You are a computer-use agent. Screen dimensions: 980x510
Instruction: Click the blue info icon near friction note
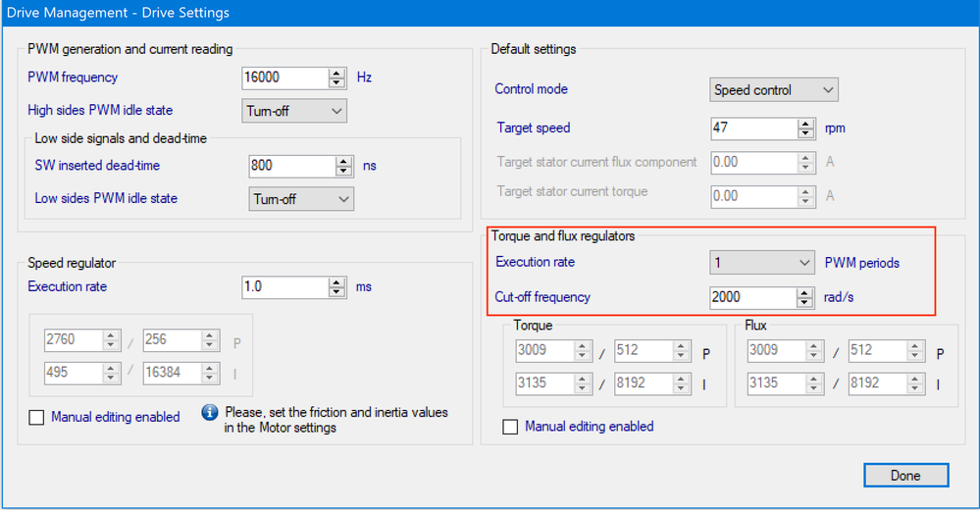pos(209,413)
